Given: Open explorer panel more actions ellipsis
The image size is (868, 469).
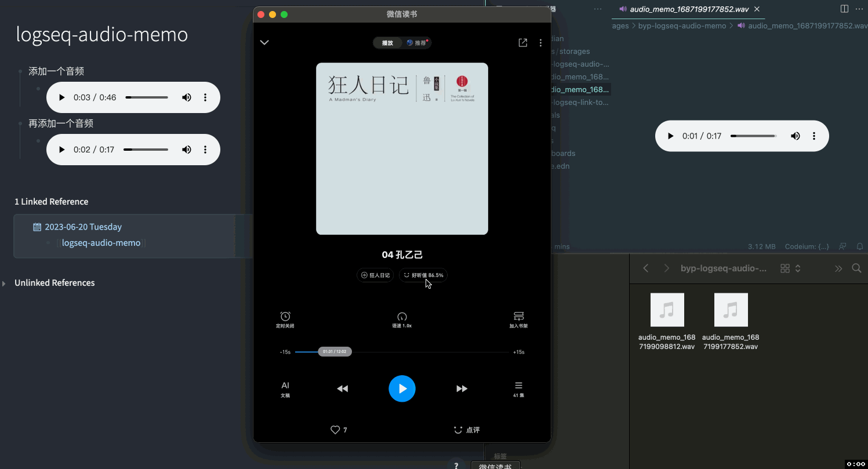Looking at the screenshot, I should [x=598, y=9].
